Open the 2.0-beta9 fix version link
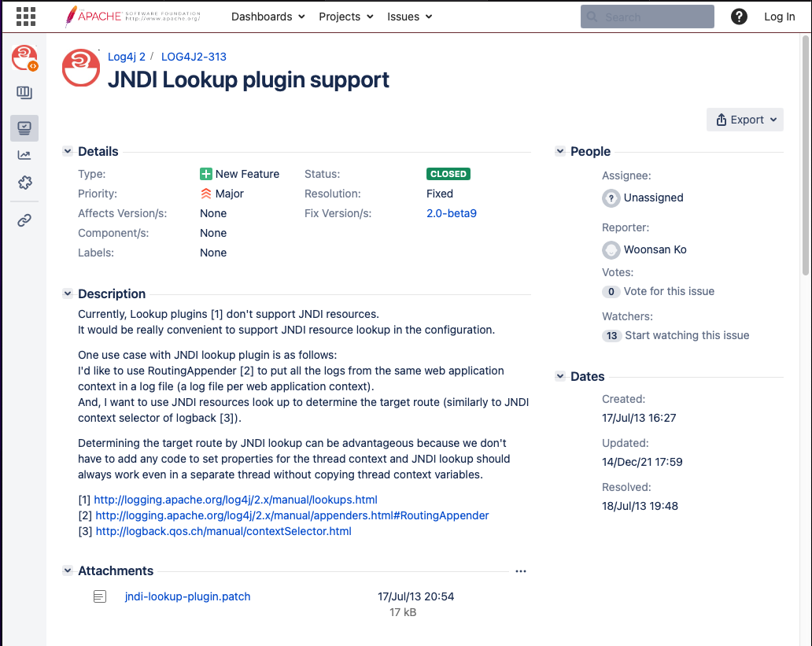The width and height of the screenshot is (812, 646). point(452,213)
